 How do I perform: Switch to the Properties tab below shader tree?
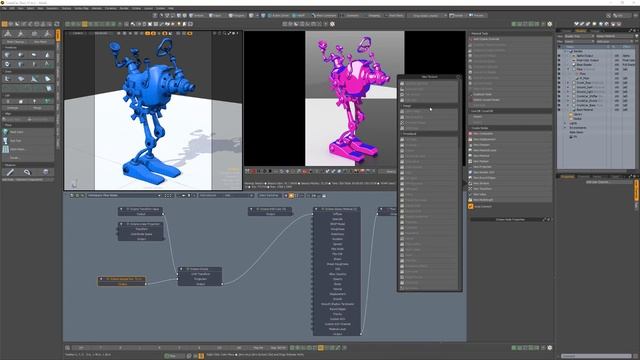tap(567, 176)
